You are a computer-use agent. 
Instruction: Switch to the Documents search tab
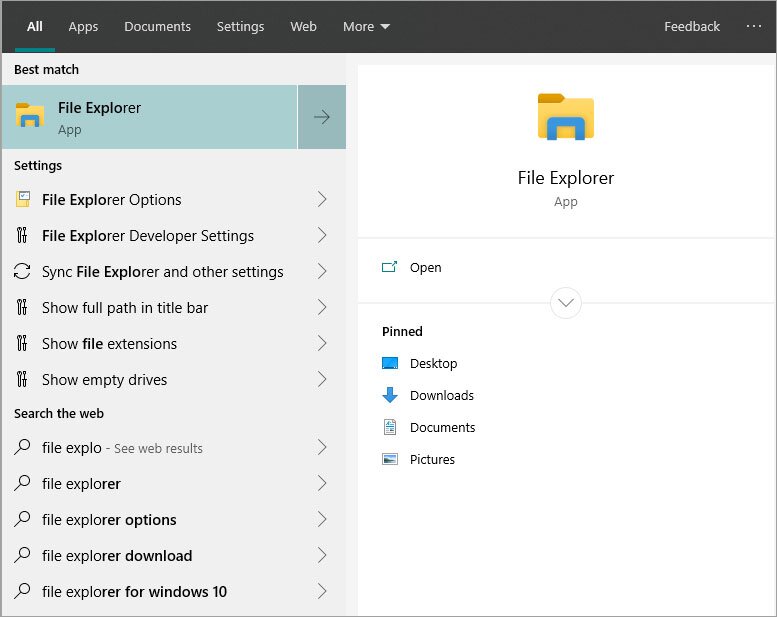click(x=156, y=27)
